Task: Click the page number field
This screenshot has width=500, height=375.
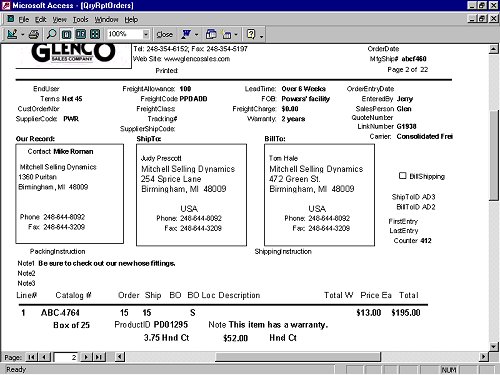Action: [66, 357]
